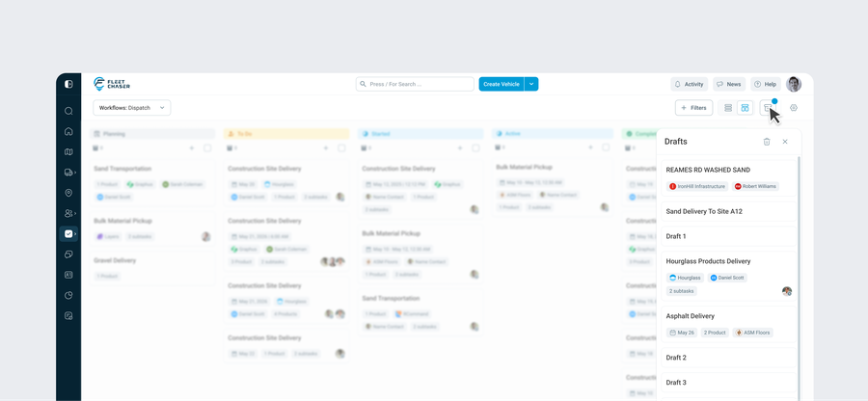The width and height of the screenshot is (868, 401).
Task: Open the News button
Action: [x=729, y=84]
